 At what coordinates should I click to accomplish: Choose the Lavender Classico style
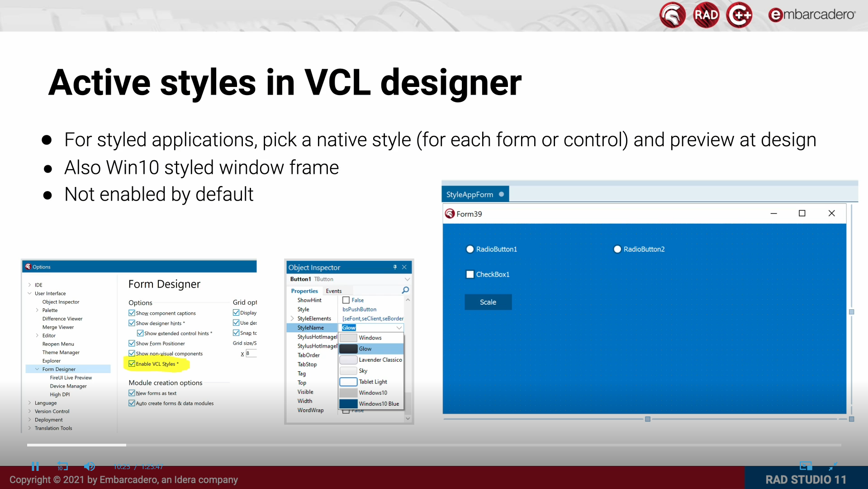click(371, 360)
